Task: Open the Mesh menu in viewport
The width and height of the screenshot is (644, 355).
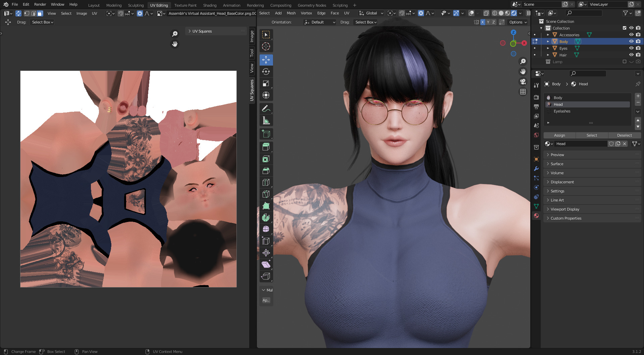Action: coord(291,13)
